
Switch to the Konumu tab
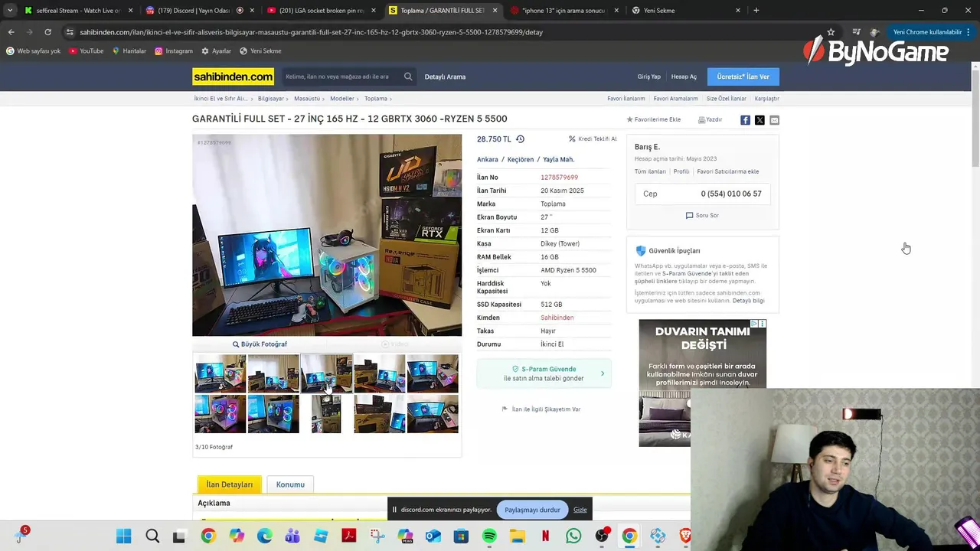[290, 484]
